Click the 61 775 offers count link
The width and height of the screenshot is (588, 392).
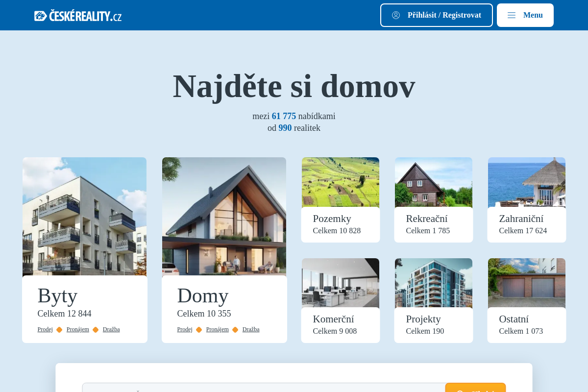pos(284,116)
